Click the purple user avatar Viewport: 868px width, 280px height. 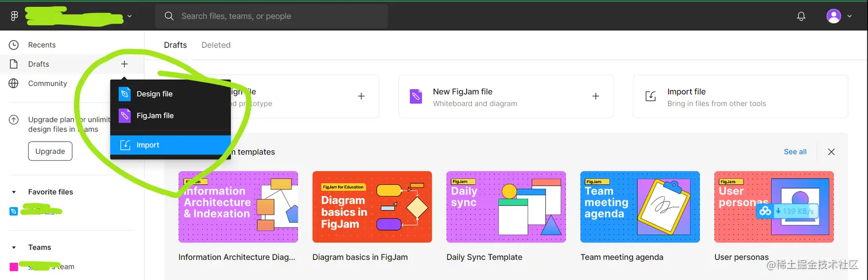click(x=834, y=16)
